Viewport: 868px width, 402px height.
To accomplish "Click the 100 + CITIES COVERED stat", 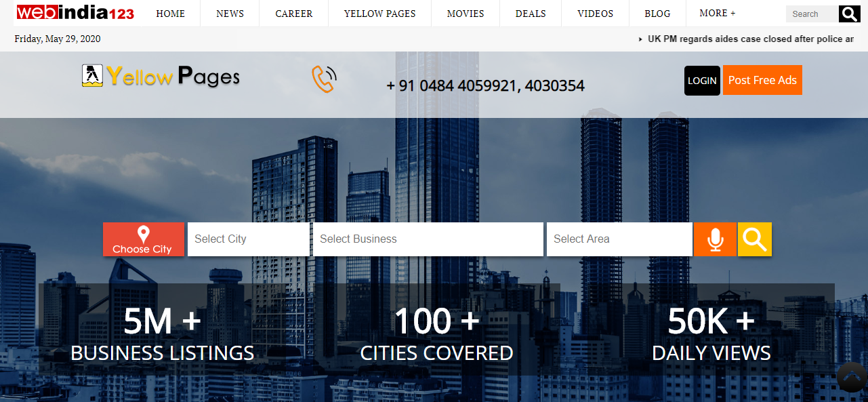I will tap(437, 334).
